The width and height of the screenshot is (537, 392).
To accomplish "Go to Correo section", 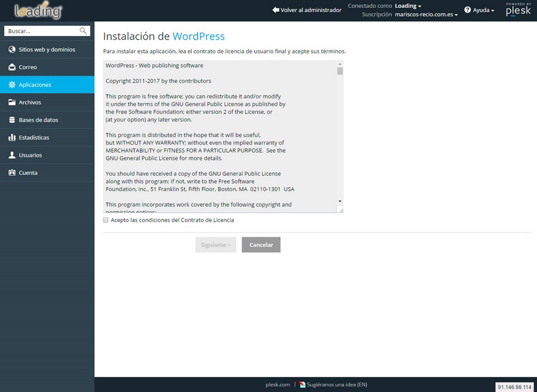I will coord(47,67).
